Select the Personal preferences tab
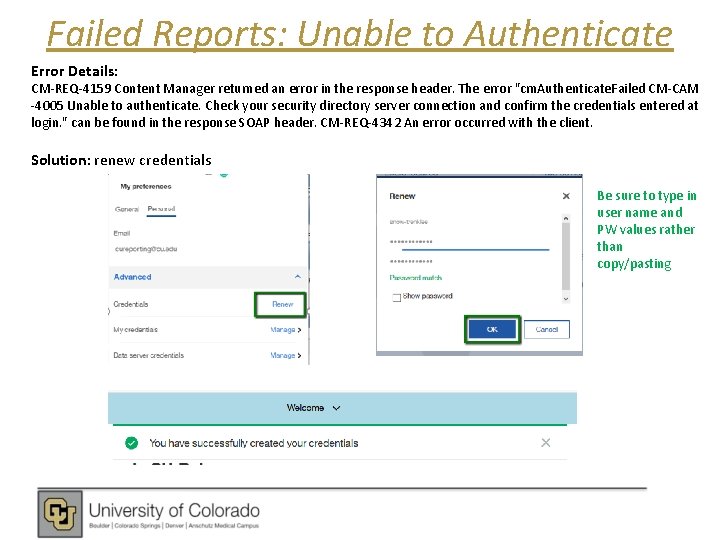 pos(161,208)
